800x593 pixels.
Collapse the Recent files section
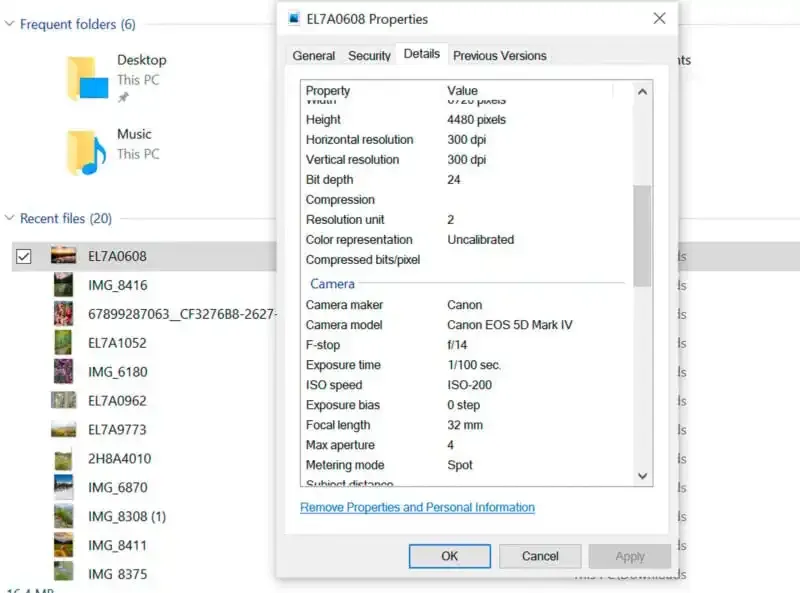click(10, 218)
